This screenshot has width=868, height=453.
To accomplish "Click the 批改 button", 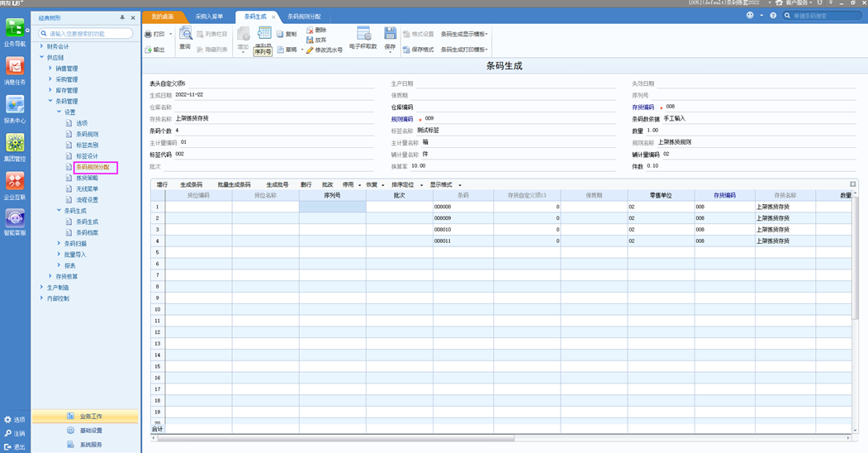I will 328,184.
